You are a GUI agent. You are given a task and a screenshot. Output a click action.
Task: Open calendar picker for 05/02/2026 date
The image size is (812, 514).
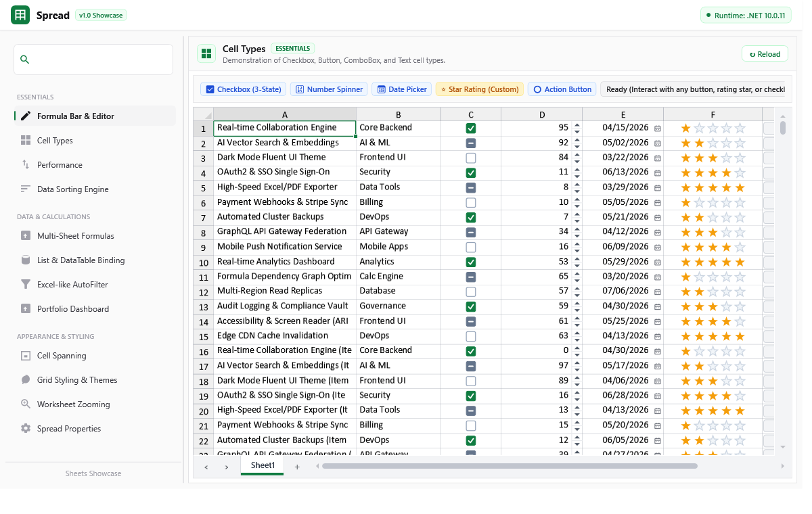click(658, 143)
